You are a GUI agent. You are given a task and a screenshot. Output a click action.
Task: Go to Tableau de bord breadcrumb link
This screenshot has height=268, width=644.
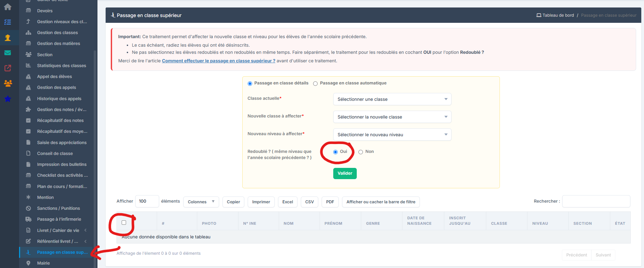pyautogui.click(x=555, y=15)
